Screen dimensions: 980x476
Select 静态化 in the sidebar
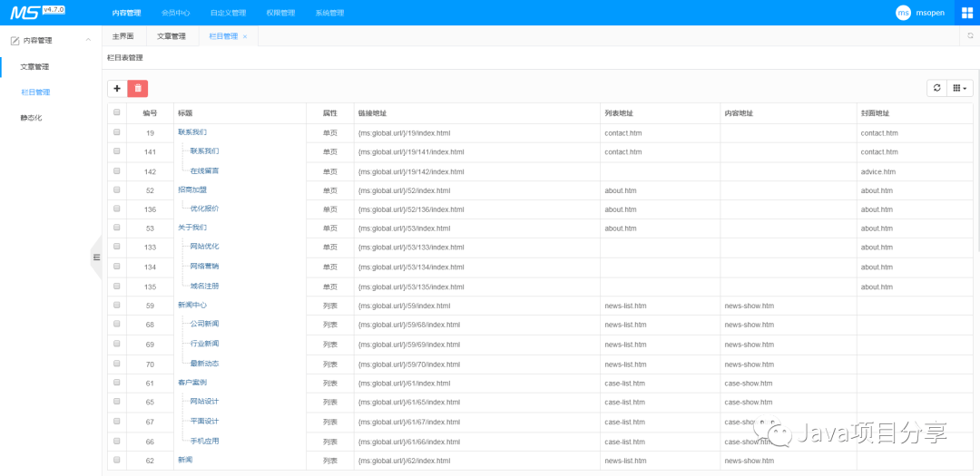pos(31,118)
